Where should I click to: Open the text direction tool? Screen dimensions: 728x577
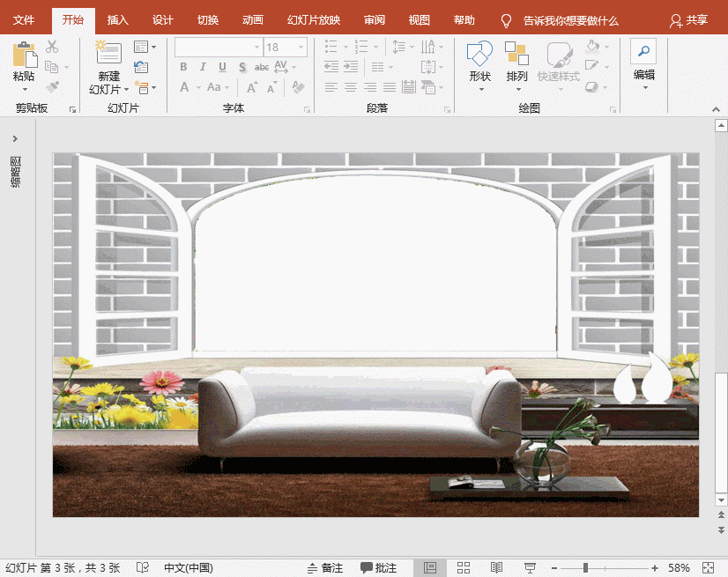point(428,47)
